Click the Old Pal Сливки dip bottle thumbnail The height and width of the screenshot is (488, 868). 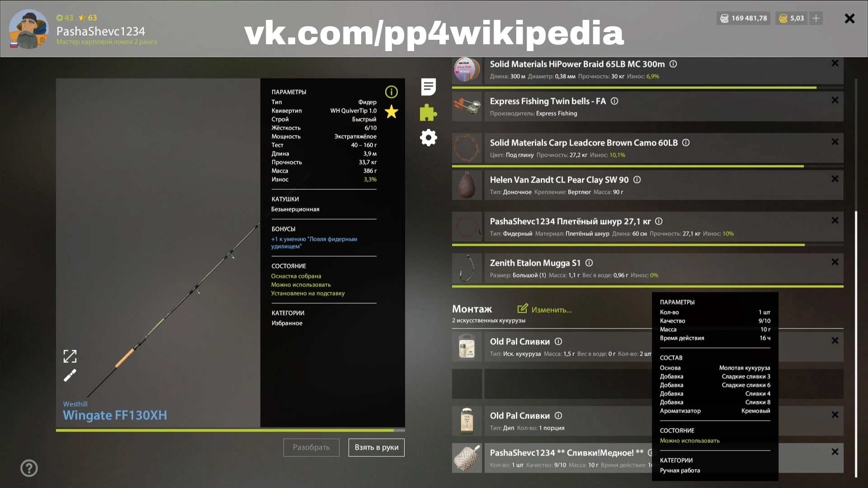tap(467, 421)
